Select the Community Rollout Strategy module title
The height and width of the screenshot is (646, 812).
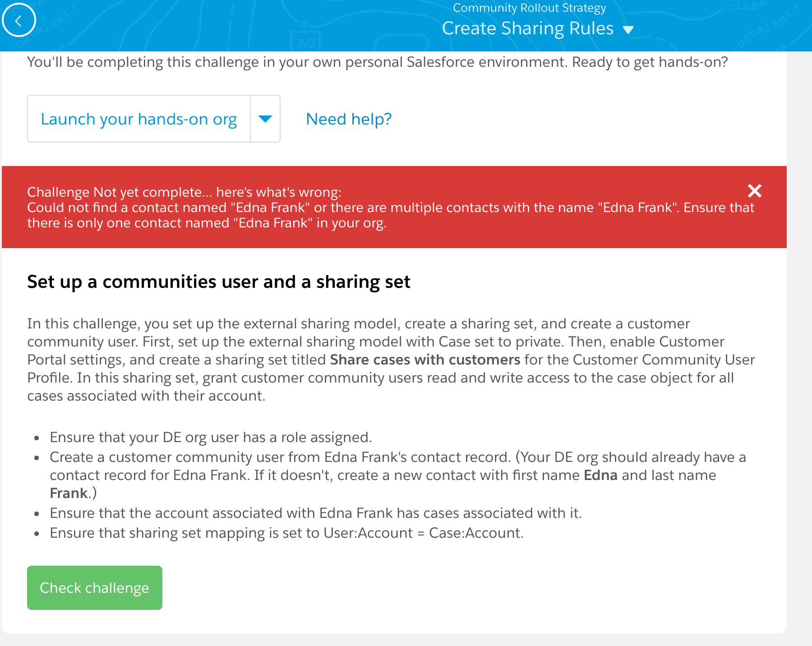(529, 8)
